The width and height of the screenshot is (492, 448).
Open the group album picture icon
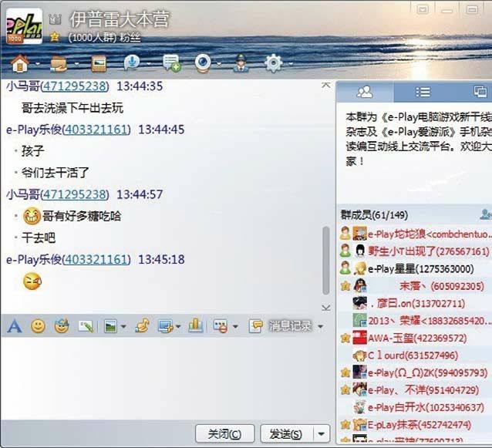(x=98, y=63)
